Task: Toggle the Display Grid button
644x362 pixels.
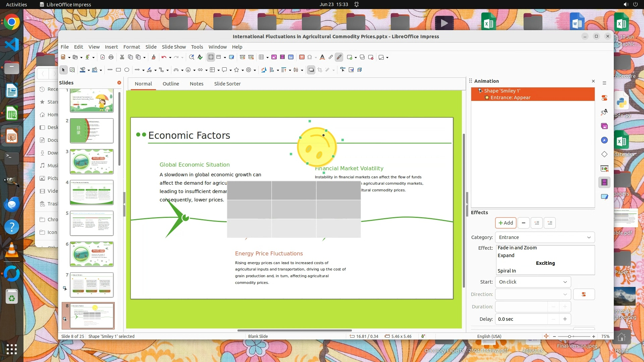Action: pos(211,57)
